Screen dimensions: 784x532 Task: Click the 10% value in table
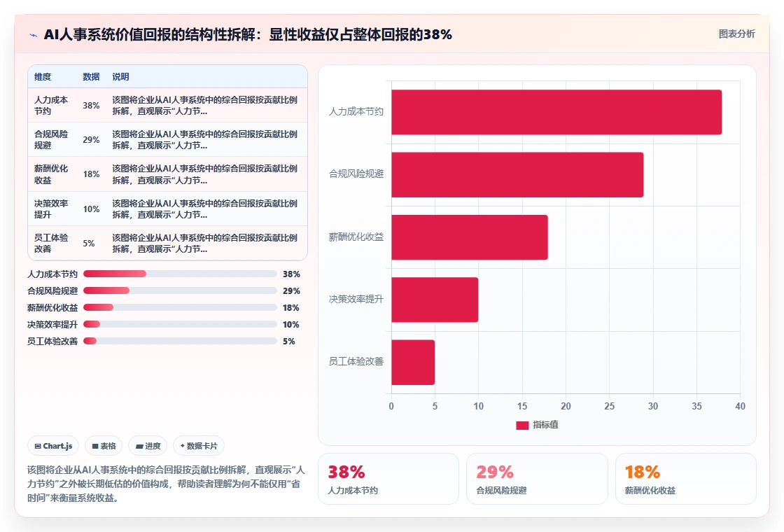91,209
